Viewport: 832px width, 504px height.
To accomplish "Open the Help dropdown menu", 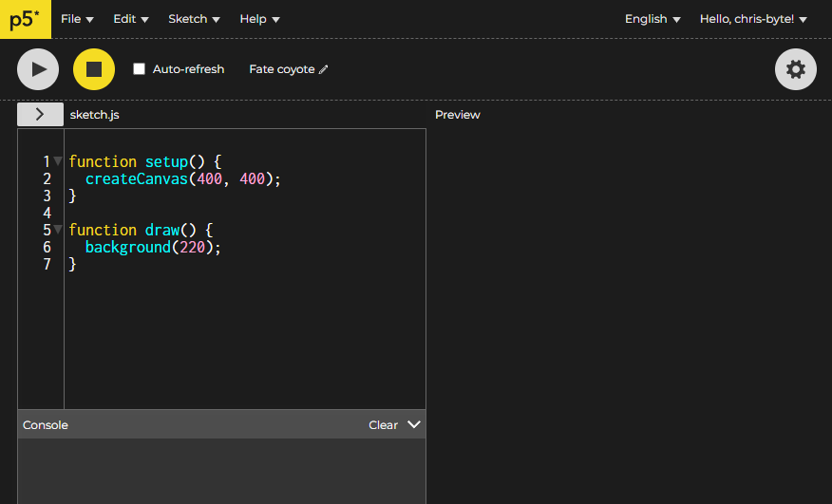I will point(259,19).
